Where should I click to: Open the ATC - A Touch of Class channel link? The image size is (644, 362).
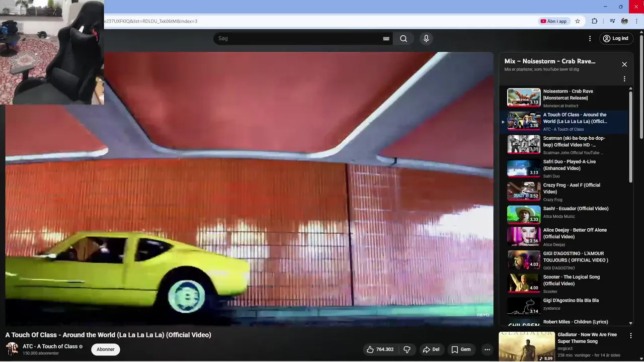[50, 346]
